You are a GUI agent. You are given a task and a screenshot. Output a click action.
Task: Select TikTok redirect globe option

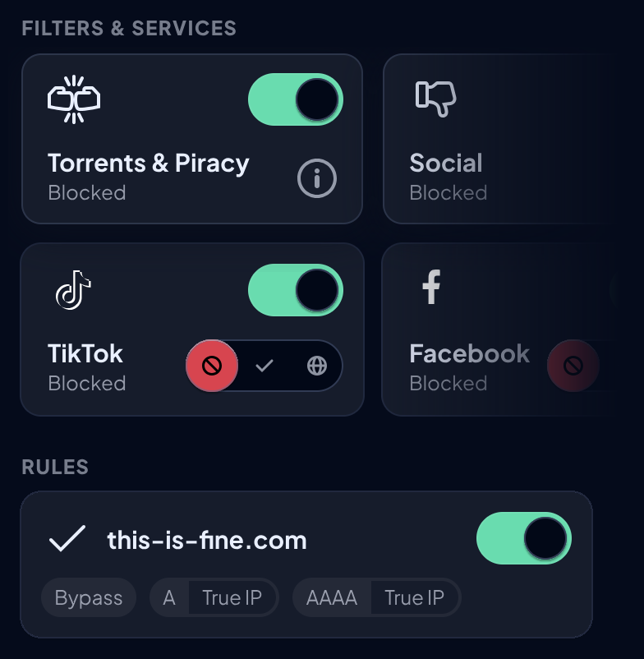(x=316, y=366)
